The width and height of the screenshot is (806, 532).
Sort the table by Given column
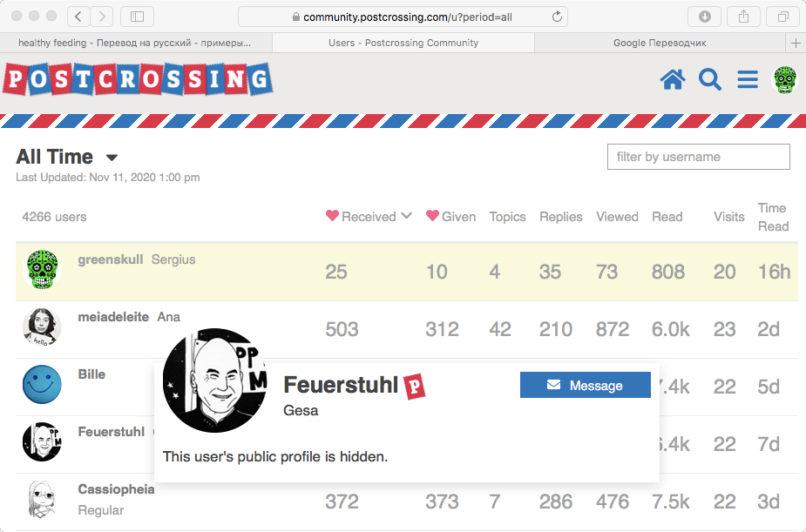[450, 217]
